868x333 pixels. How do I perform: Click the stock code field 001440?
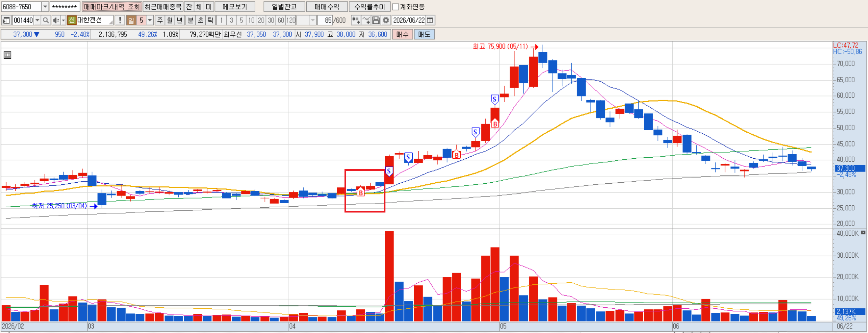coord(23,20)
